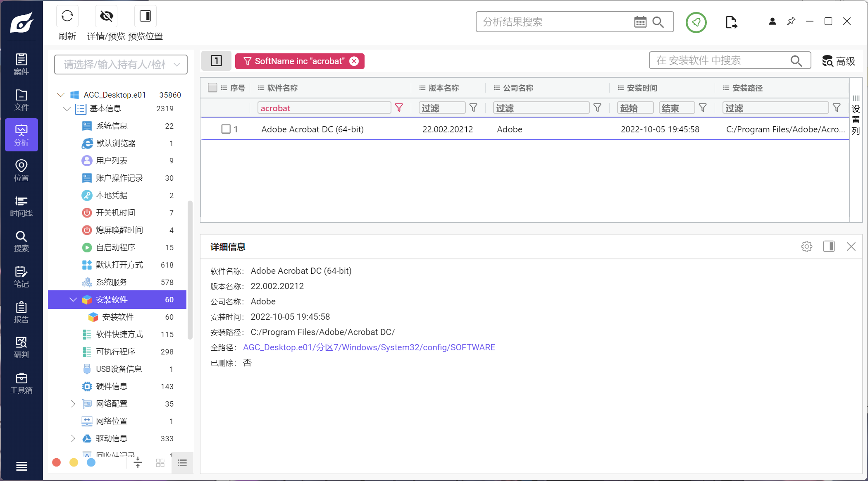Select 系统服务 tree item

tap(117, 282)
